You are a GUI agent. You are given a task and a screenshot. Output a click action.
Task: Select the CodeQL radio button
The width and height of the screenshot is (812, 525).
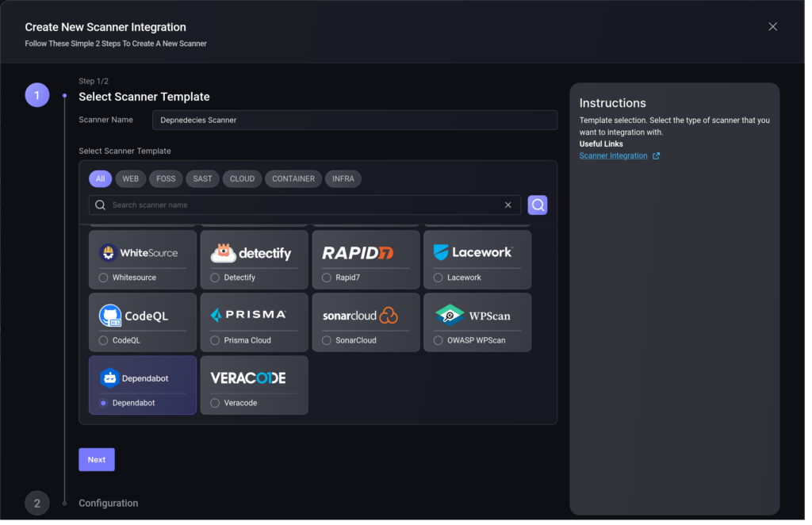click(104, 340)
